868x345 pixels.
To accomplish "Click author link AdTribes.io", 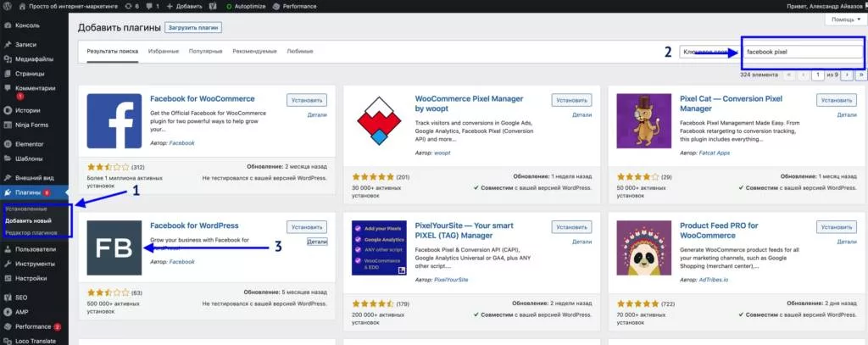I will [715, 280].
